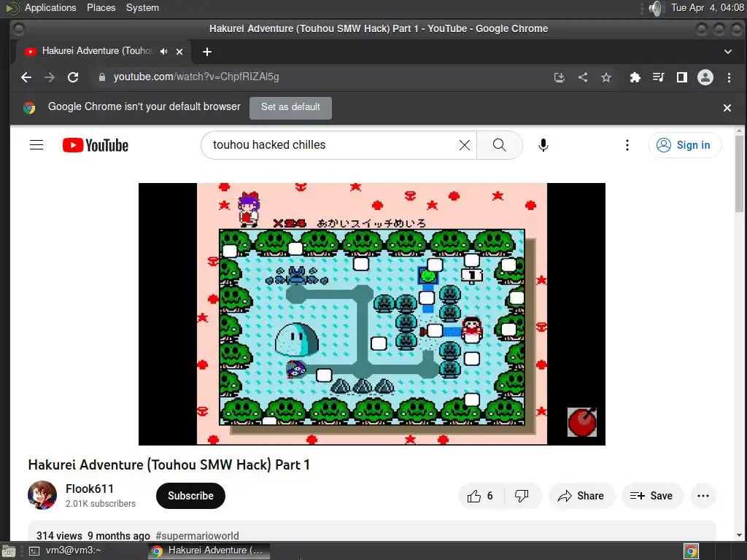747x560 pixels.
Task: Open the Chrome extensions puzzle icon
Action: point(635,77)
